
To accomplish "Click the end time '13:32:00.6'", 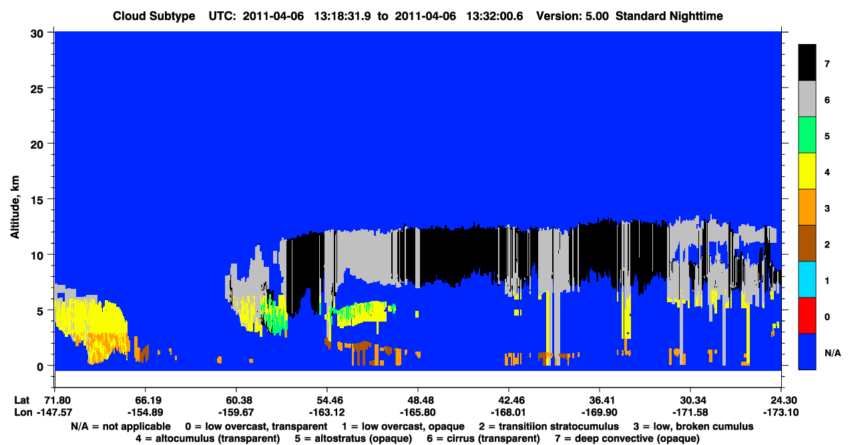I will 495,16.
